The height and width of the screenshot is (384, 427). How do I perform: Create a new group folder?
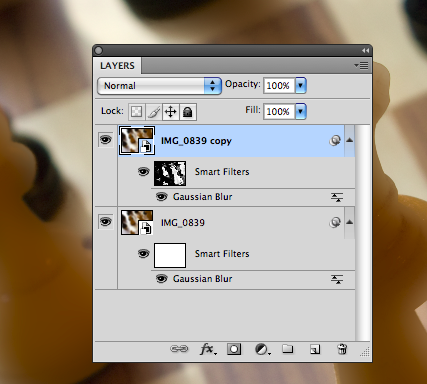click(x=288, y=349)
